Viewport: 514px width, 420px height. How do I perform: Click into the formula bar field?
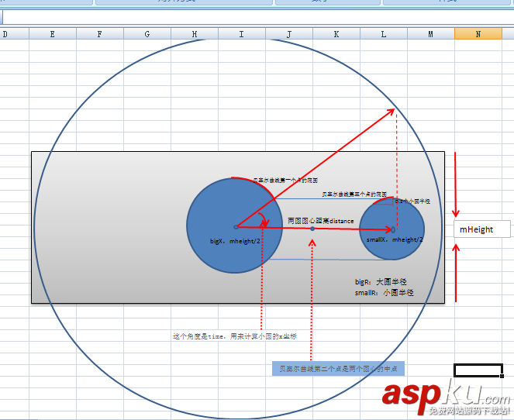[x=258, y=17]
